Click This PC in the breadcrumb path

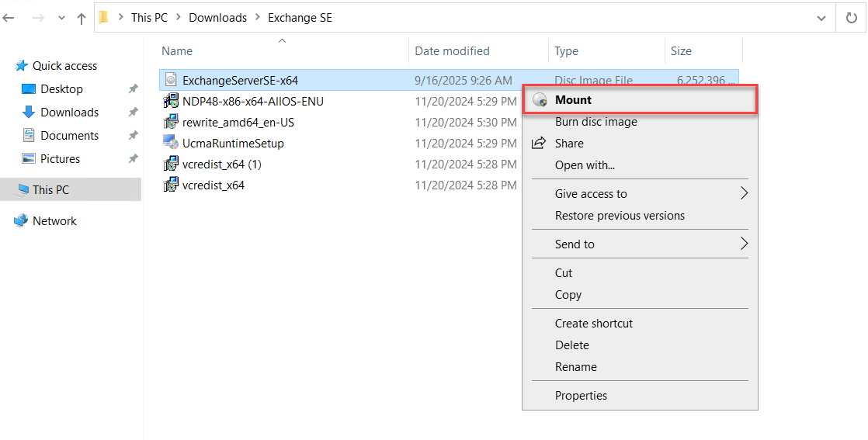[x=150, y=18]
